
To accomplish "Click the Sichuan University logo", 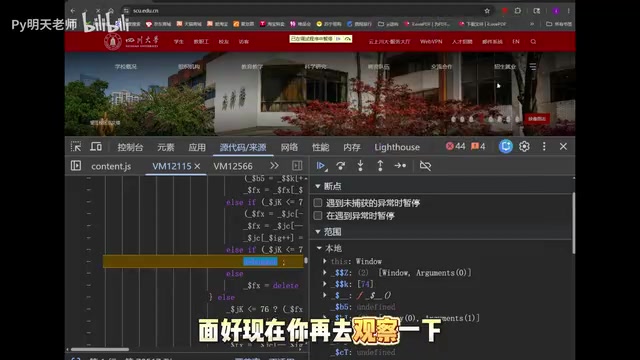I will pos(131,41).
